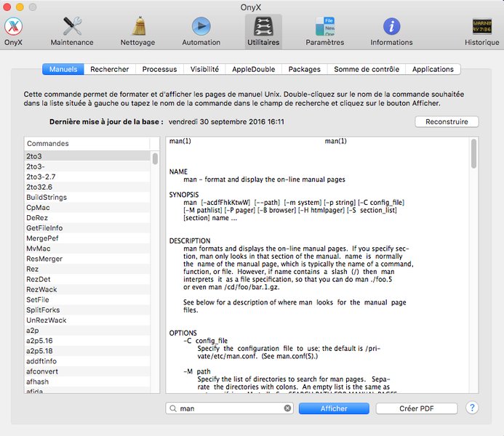Select the a2p5.16 command row
Image resolution: width=504 pixels, height=436 pixels.
pos(87,341)
